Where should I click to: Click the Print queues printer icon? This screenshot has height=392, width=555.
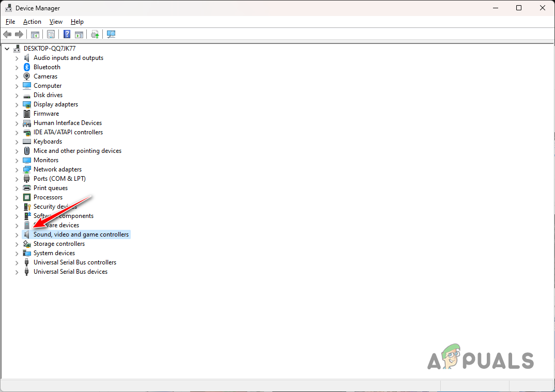pyautogui.click(x=27, y=188)
